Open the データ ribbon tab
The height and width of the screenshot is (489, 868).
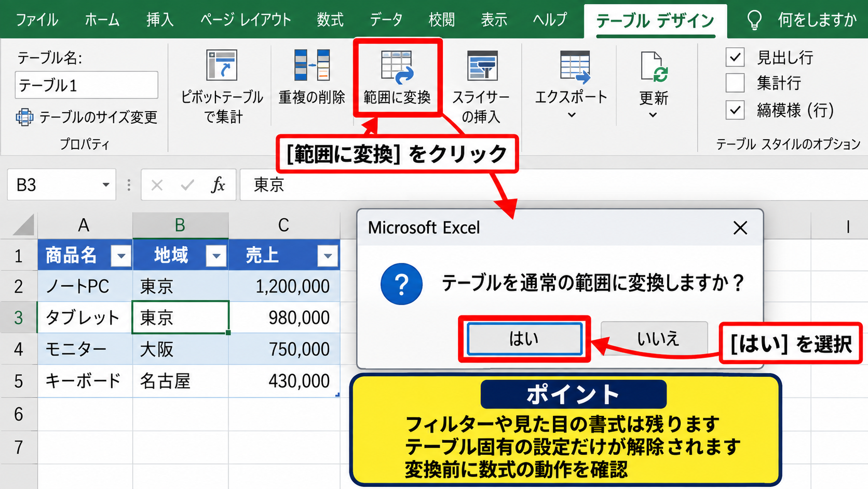point(386,20)
